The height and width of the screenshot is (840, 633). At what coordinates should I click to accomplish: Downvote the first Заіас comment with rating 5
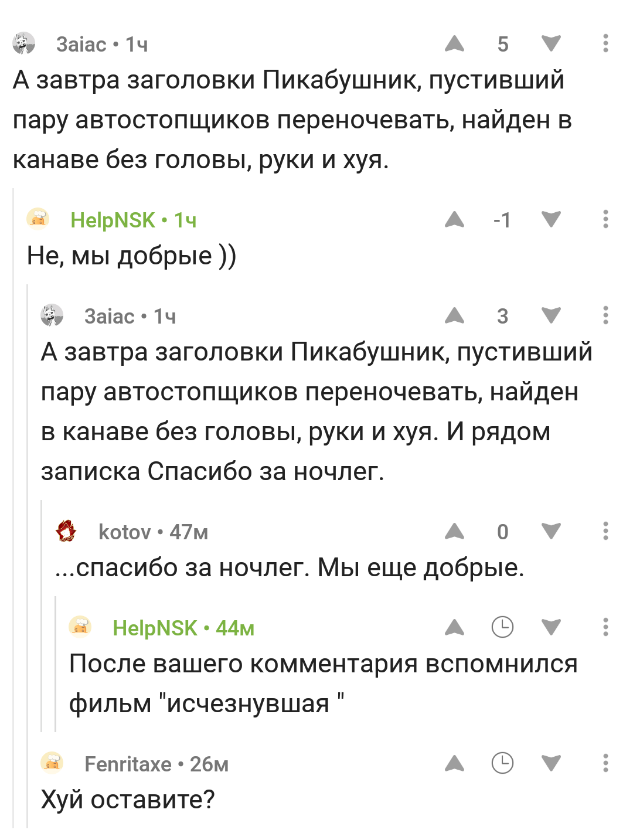(x=551, y=44)
